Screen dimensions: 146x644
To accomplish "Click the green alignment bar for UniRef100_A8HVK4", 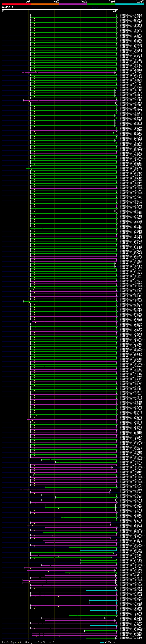I will pyautogui.click(x=74, y=15).
